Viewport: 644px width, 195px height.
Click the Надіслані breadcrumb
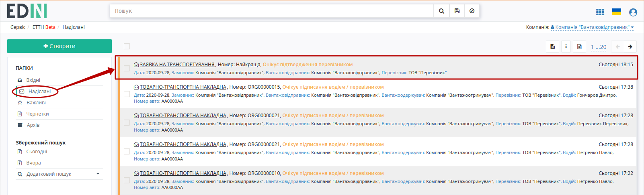point(74,27)
